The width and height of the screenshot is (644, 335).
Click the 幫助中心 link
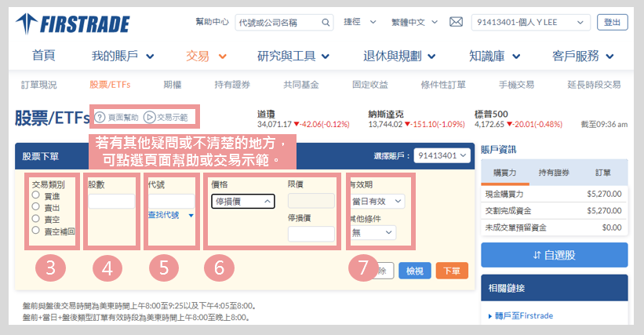tap(212, 22)
